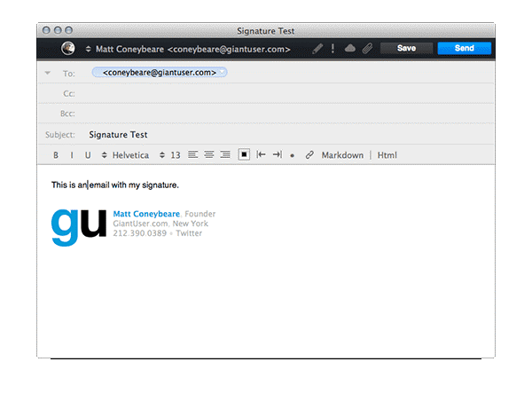Attach a file with paperclip icon
This screenshot has width=532, height=409.
(367, 49)
